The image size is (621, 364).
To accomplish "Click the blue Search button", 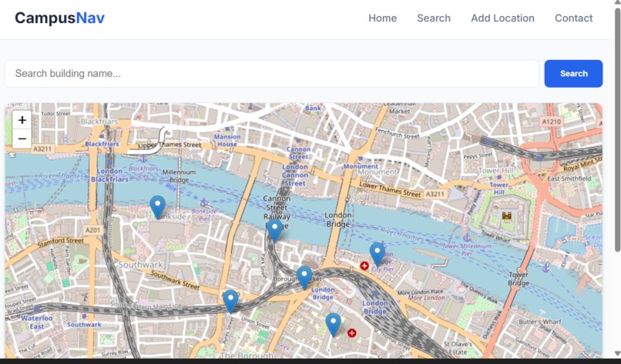I will tap(573, 74).
